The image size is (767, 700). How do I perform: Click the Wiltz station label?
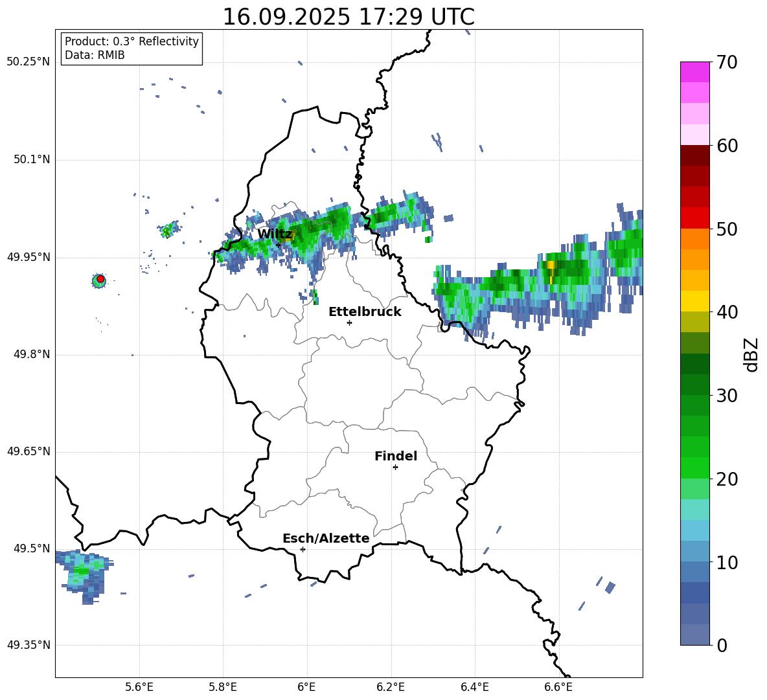point(275,234)
